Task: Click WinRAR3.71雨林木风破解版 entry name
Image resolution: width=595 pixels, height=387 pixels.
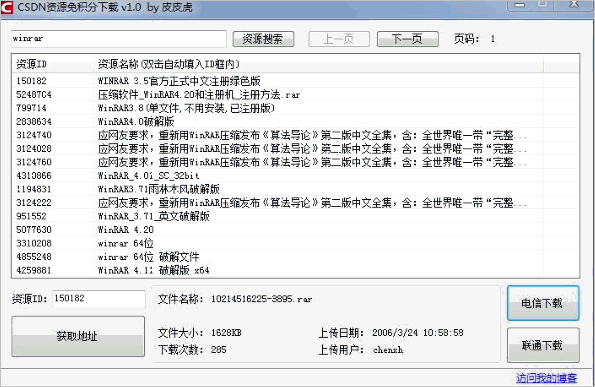Action: point(159,189)
